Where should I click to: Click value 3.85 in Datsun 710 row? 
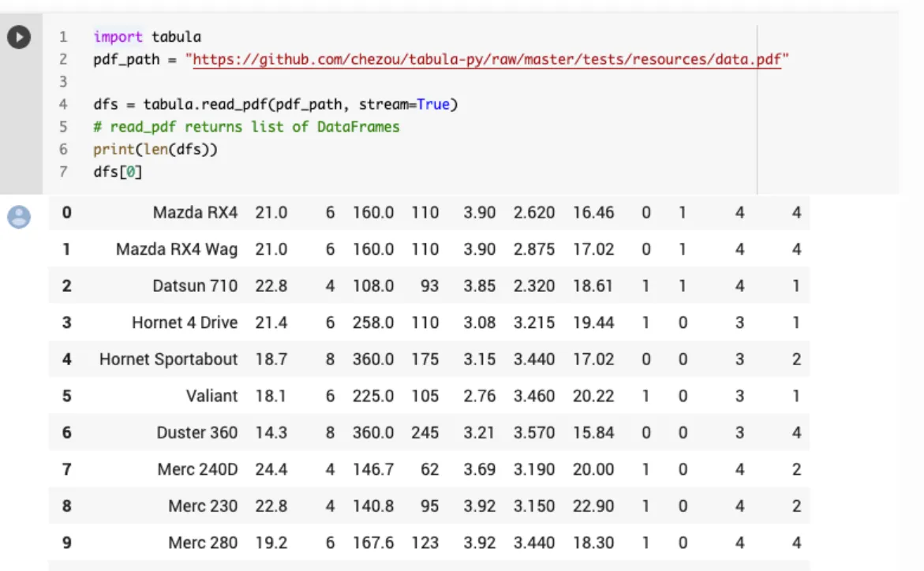(x=479, y=285)
